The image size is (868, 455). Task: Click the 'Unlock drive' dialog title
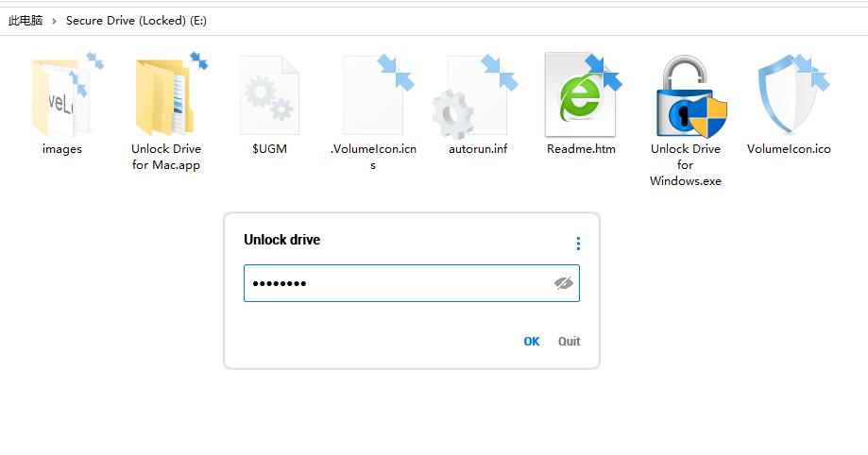281,240
